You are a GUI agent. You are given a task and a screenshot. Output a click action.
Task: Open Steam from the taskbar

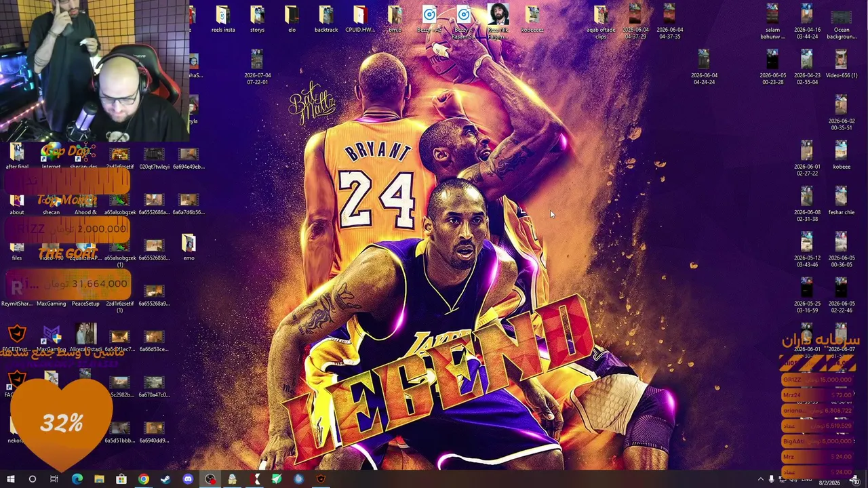[165, 479]
